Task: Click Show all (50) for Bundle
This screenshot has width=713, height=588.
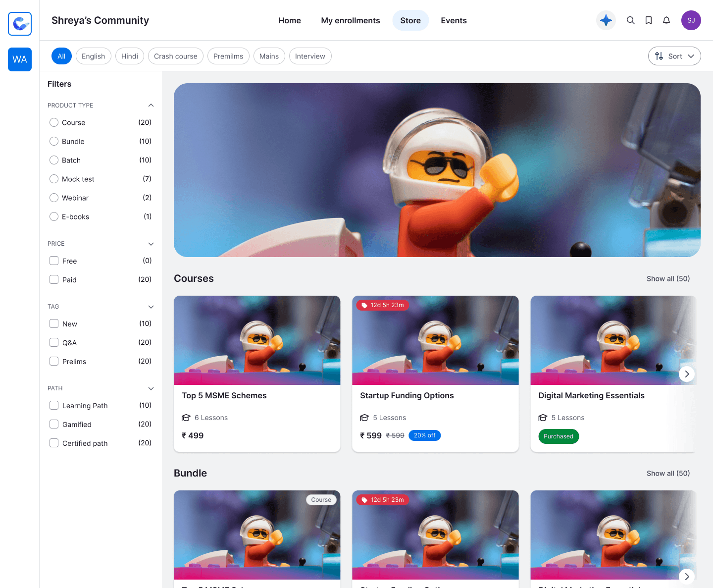Action: click(668, 473)
